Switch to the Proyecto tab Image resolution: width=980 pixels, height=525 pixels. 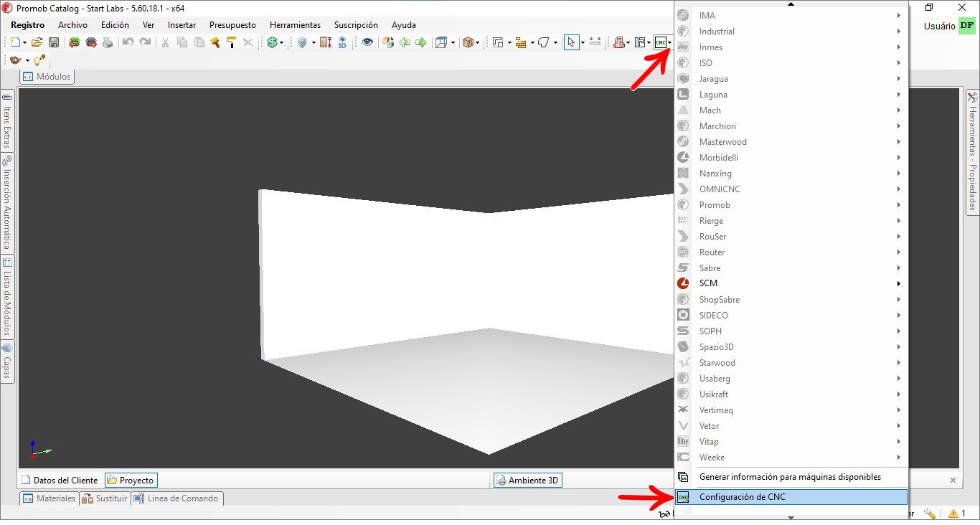pyautogui.click(x=131, y=481)
